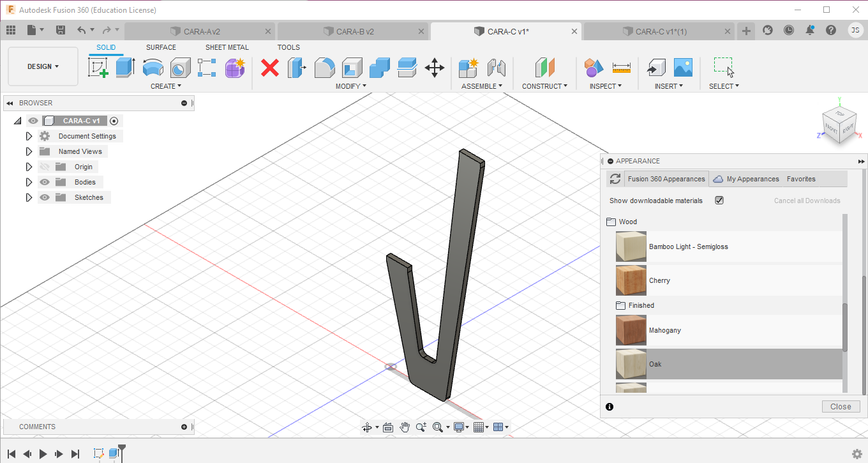Switch to the SHEET METAL tab
This screenshot has height=463, width=868.
tap(227, 47)
